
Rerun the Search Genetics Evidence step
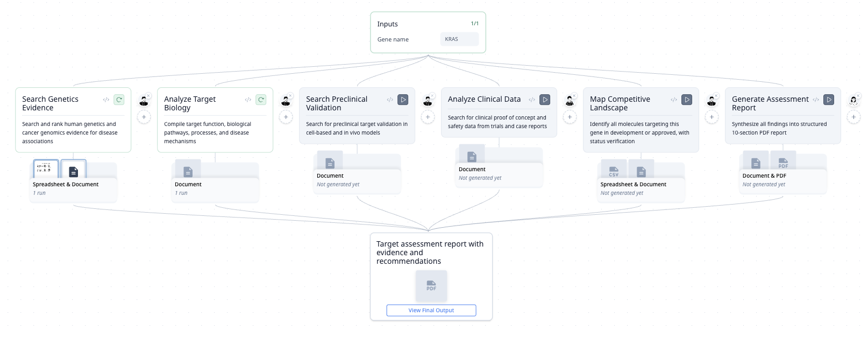point(119,100)
